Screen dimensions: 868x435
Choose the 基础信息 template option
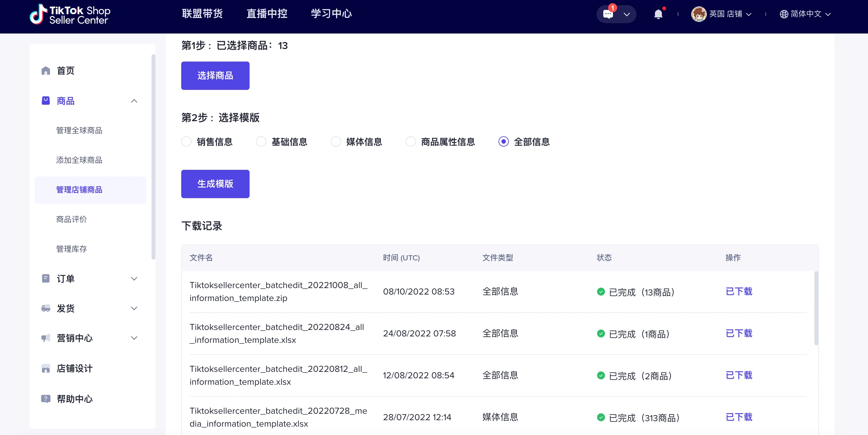261,142
